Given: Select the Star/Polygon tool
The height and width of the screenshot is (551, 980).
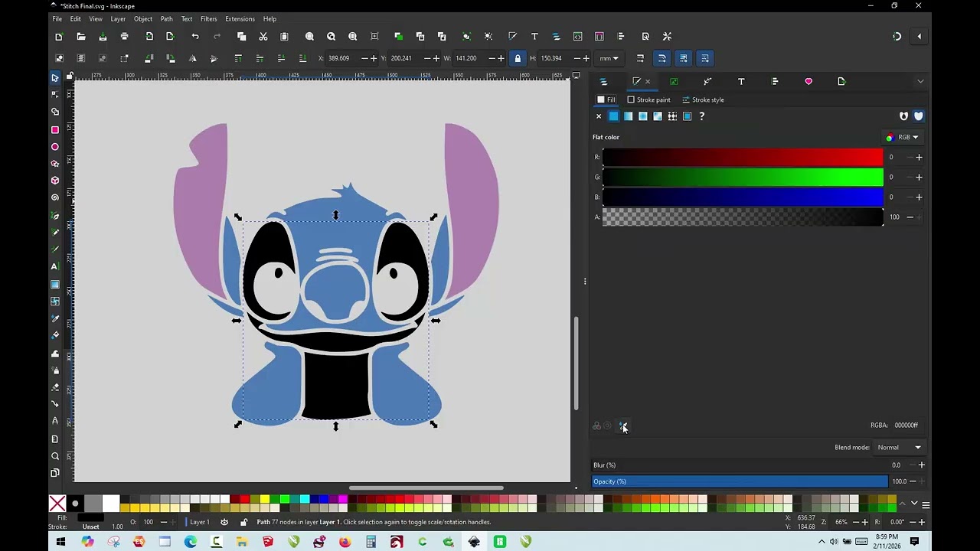Looking at the screenshot, I should tap(55, 164).
